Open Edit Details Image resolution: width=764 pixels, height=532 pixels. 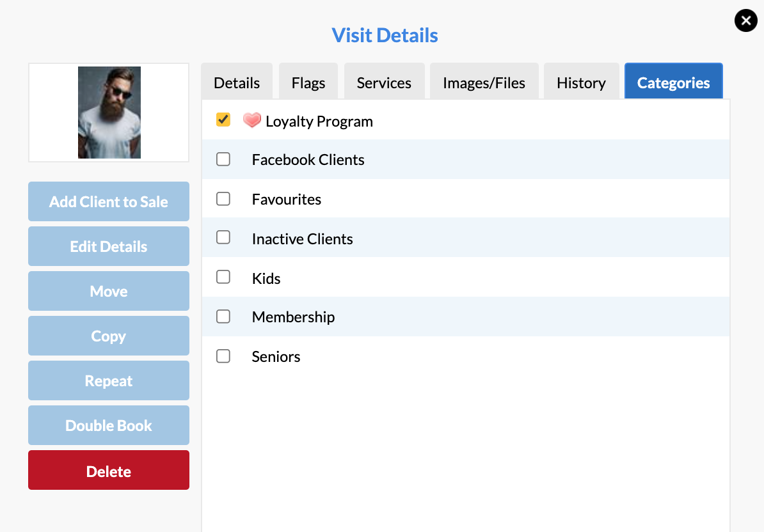109,246
